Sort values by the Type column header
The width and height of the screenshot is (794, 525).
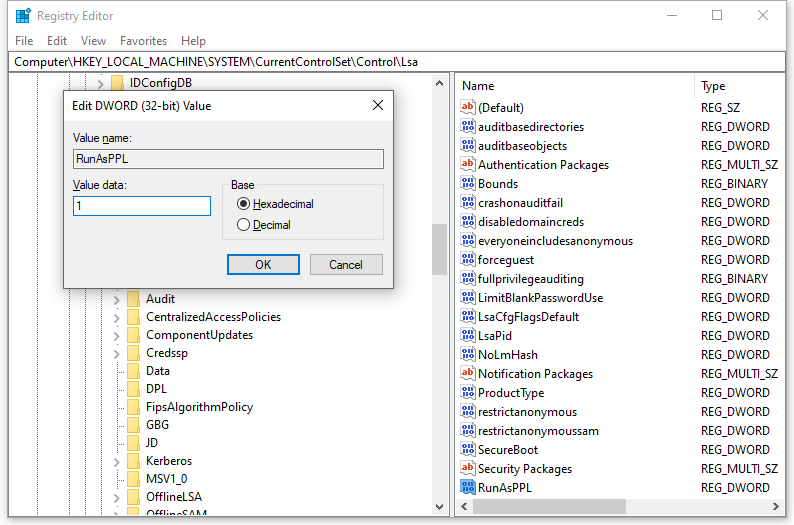point(740,86)
